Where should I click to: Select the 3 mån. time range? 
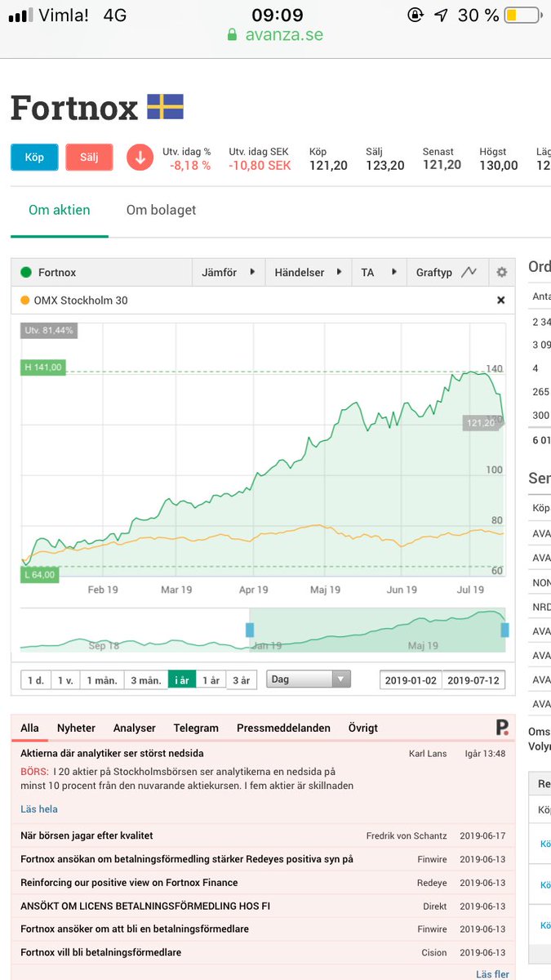pos(146,679)
